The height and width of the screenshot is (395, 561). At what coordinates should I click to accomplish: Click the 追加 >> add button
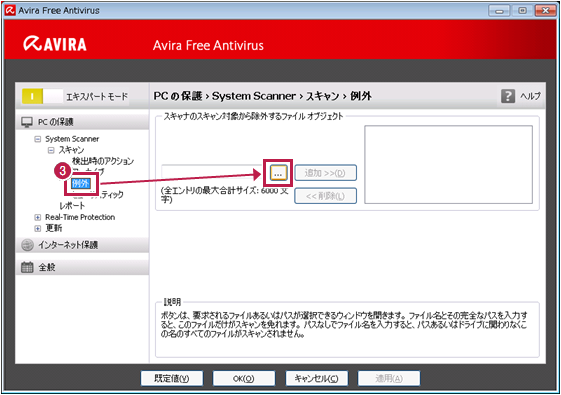pos(325,173)
